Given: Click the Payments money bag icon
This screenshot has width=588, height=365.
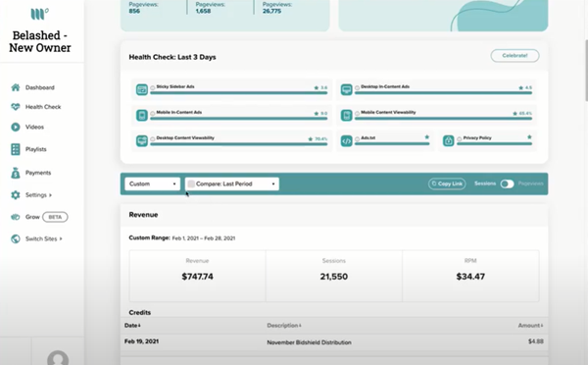Looking at the screenshot, I should pos(16,173).
